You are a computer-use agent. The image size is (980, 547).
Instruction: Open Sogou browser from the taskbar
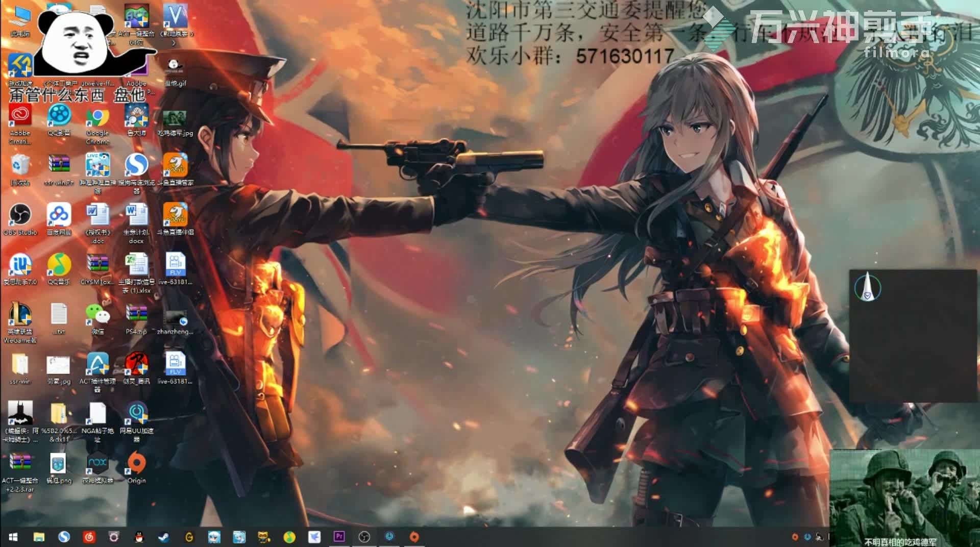click(64, 537)
